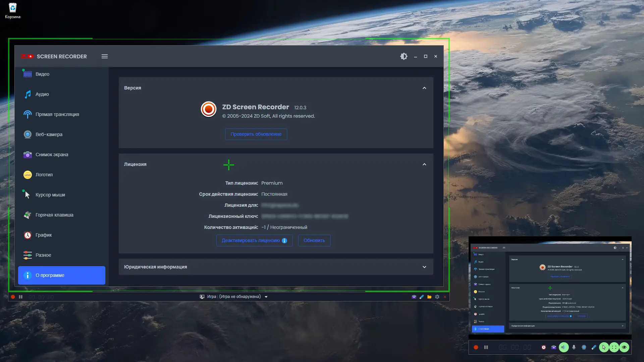Expand the Юридическая информация section
This screenshot has height=362, width=644.
click(x=424, y=267)
